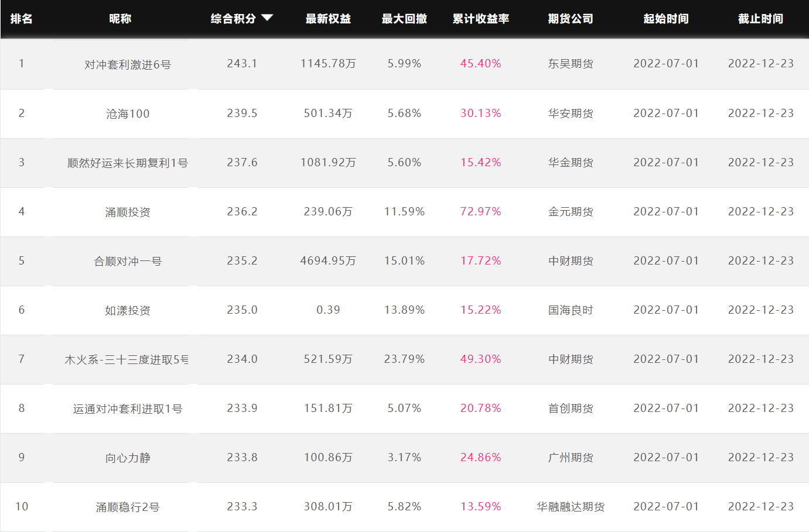Select the 236.2 score cell
Image resolution: width=809 pixels, height=532 pixels.
click(242, 211)
